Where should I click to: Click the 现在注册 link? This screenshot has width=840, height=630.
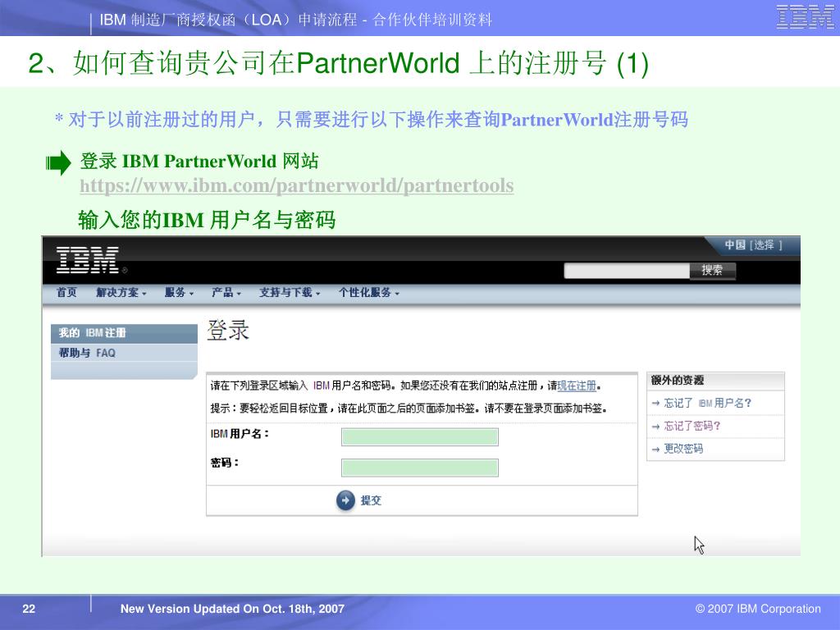(577, 386)
